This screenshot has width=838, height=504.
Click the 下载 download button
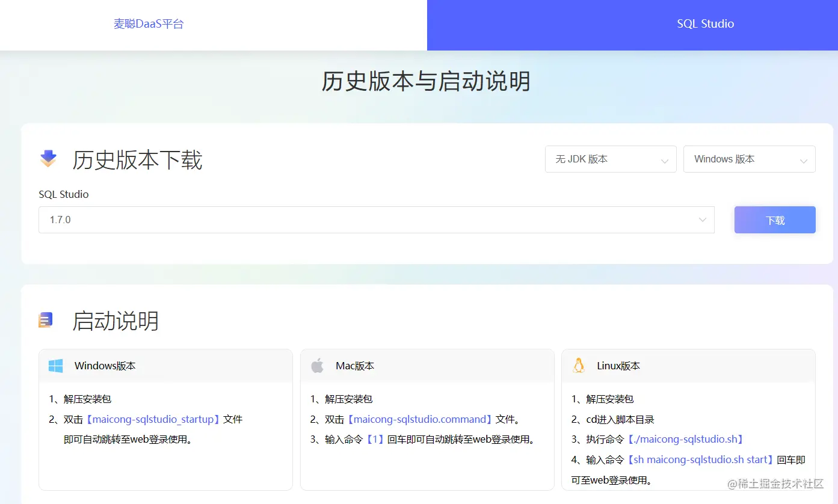(775, 220)
